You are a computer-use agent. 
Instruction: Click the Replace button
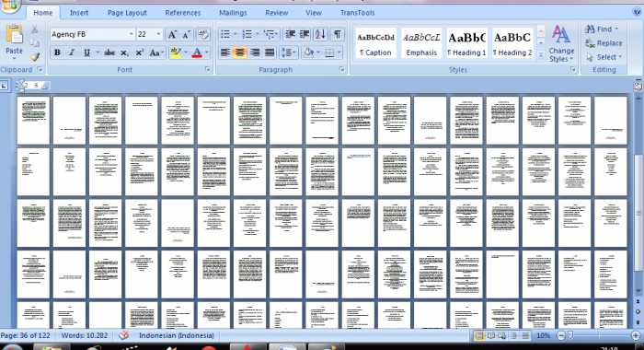604,43
